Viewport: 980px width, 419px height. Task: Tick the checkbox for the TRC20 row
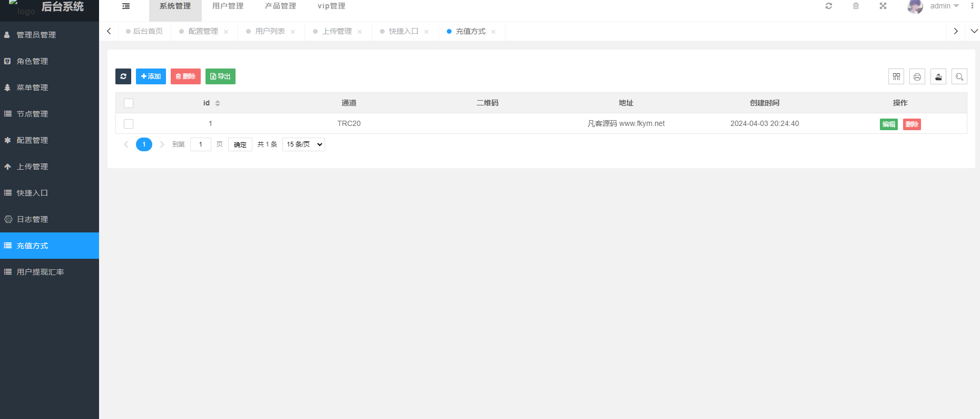tap(129, 124)
